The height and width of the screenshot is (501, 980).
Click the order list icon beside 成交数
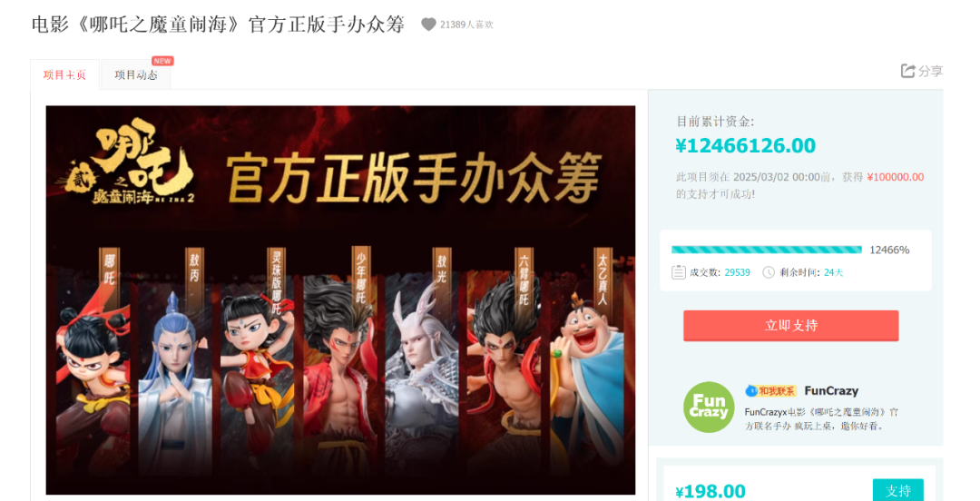pos(678,272)
